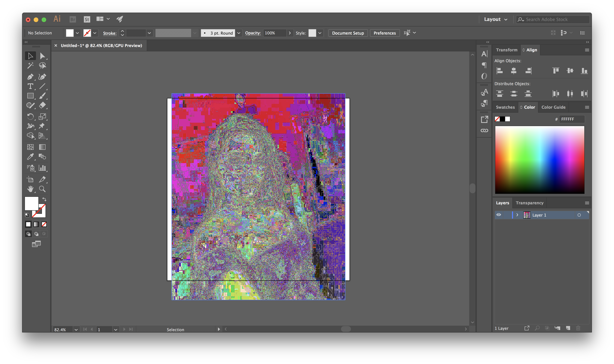The height and width of the screenshot is (364, 614).
Task: Switch to the Transparency tab
Action: coord(530,203)
